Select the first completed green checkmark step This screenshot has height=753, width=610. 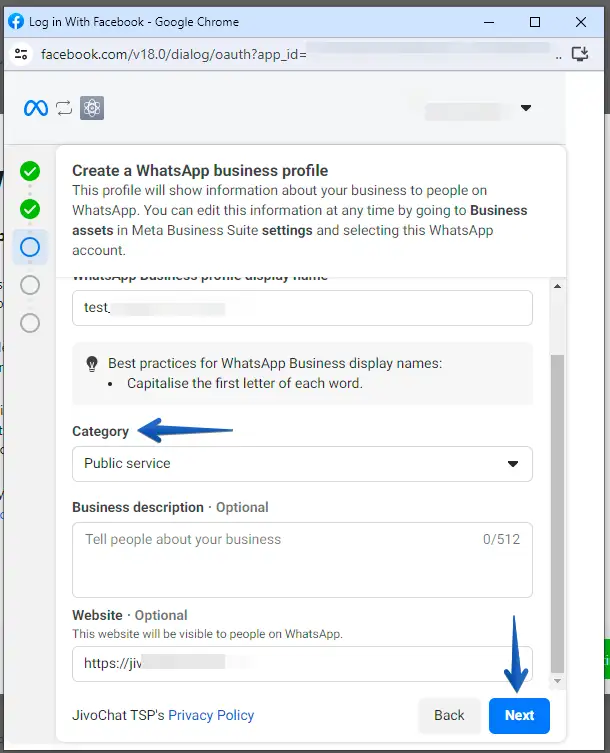pos(30,171)
